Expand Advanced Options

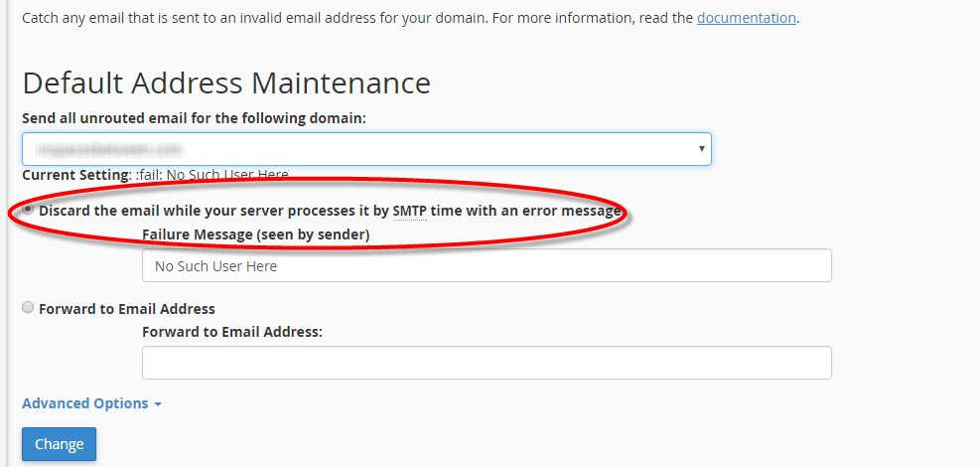tap(84, 403)
